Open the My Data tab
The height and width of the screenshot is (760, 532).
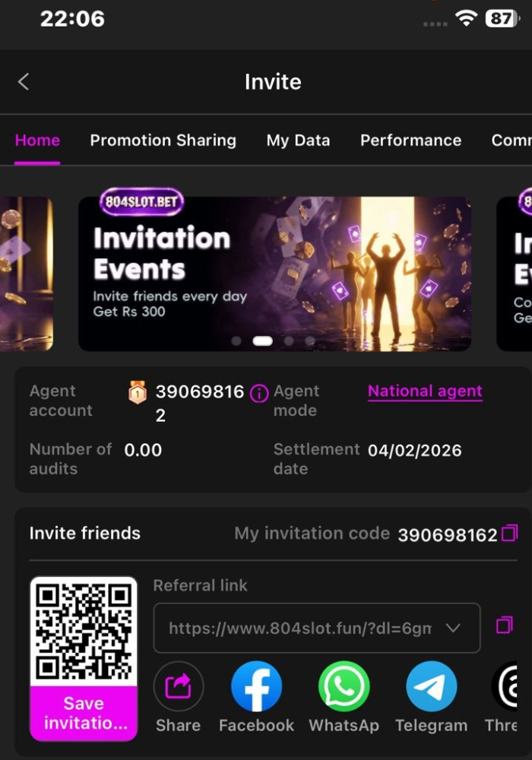[298, 141]
